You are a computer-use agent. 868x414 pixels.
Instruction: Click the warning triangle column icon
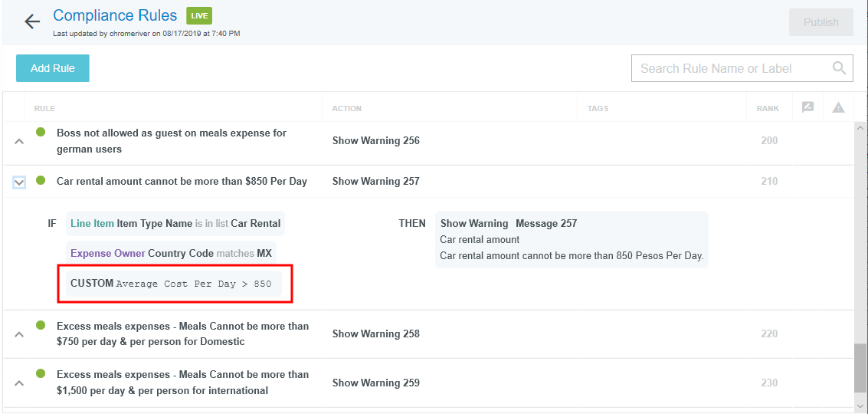tap(838, 107)
